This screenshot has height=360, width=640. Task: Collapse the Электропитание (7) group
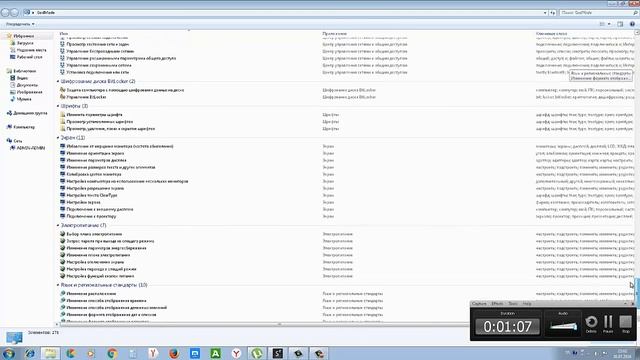pyautogui.click(x=58, y=225)
